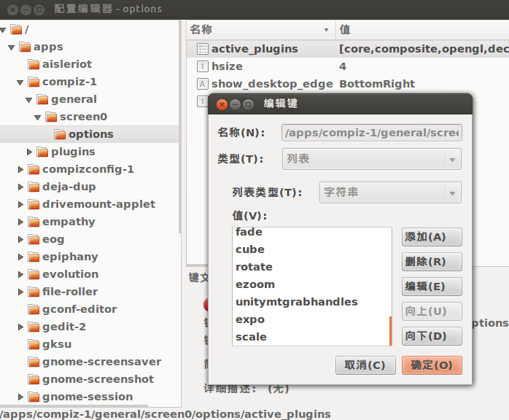Select 'expo' in the value list
The image size is (509, 420).
coord(311,319)
